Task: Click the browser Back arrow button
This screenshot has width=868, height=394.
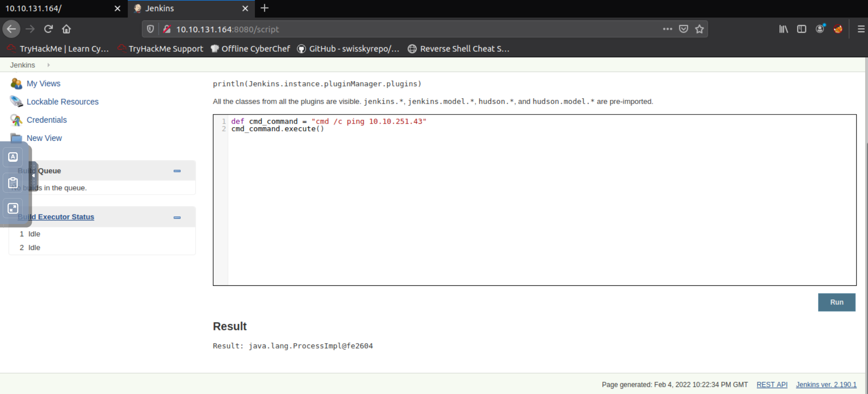Action: point(11,29)
